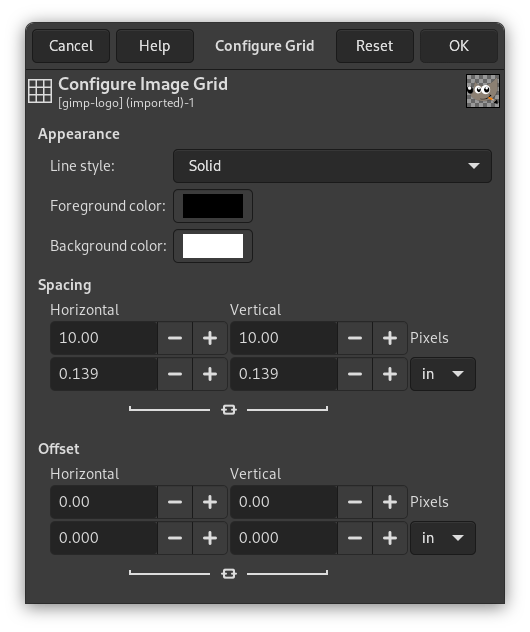Screen dimensions: 530x632
Task: Open Help for Configure Grid
Action: pos(155,46)
